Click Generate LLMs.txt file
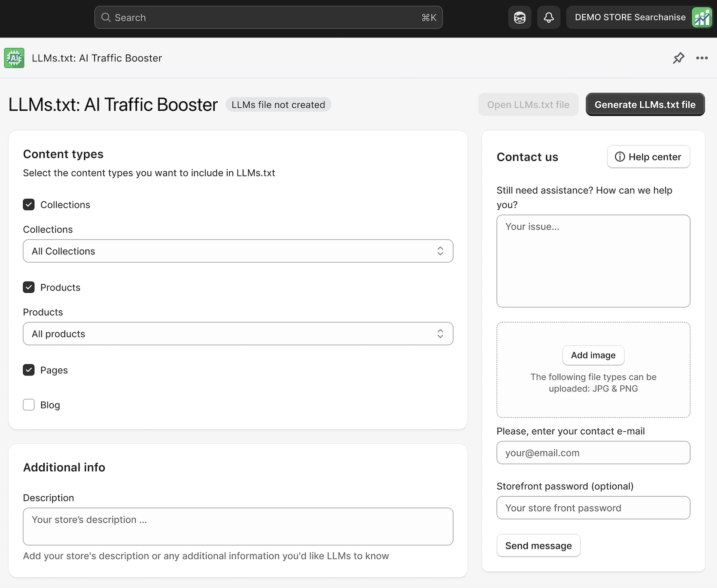717x588 pixels. [x=645, y=104]
